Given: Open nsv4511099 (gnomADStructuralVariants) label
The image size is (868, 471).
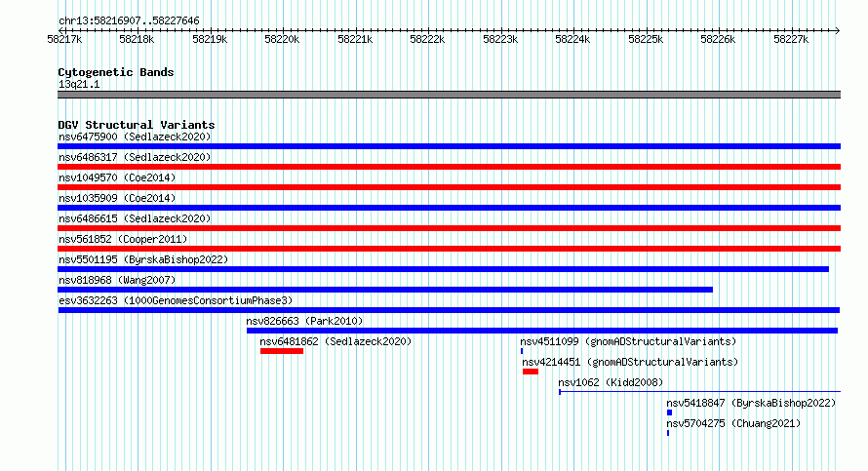Looking at the screenshot, I should click(x=628, y=341).
